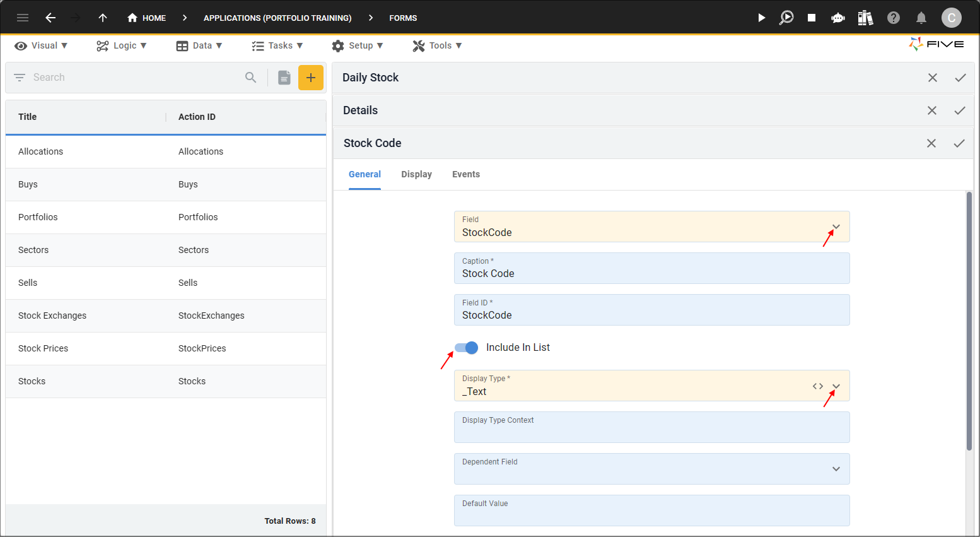Expand the Display Type dropdown
The height and width of the screenshot is (537, 980).
point(836,386)
